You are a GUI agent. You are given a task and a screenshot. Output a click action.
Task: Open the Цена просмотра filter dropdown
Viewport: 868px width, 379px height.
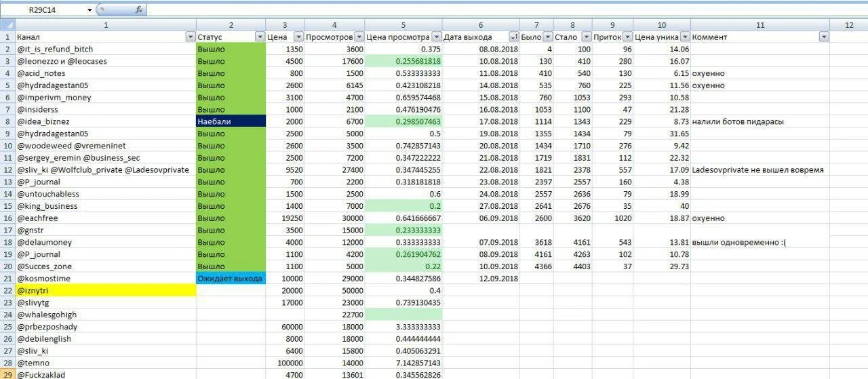(x=437, y=37)
